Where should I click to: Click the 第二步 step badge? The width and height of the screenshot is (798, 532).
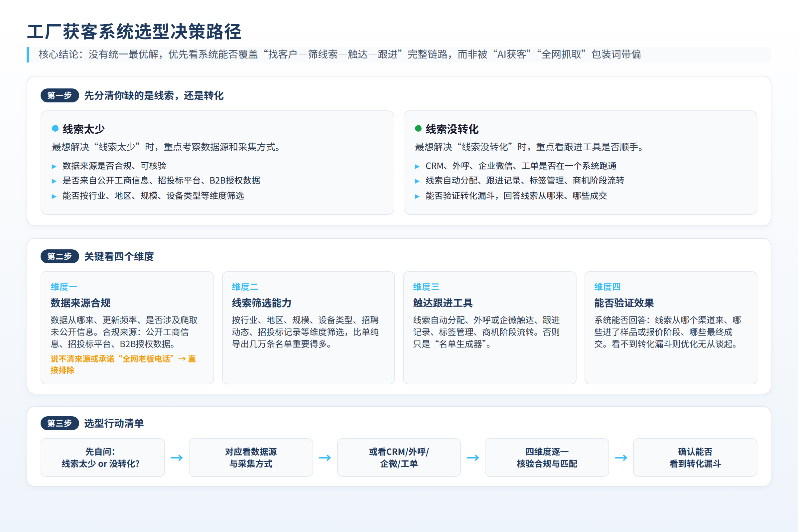pyautogui.click(x=60, y=256)
